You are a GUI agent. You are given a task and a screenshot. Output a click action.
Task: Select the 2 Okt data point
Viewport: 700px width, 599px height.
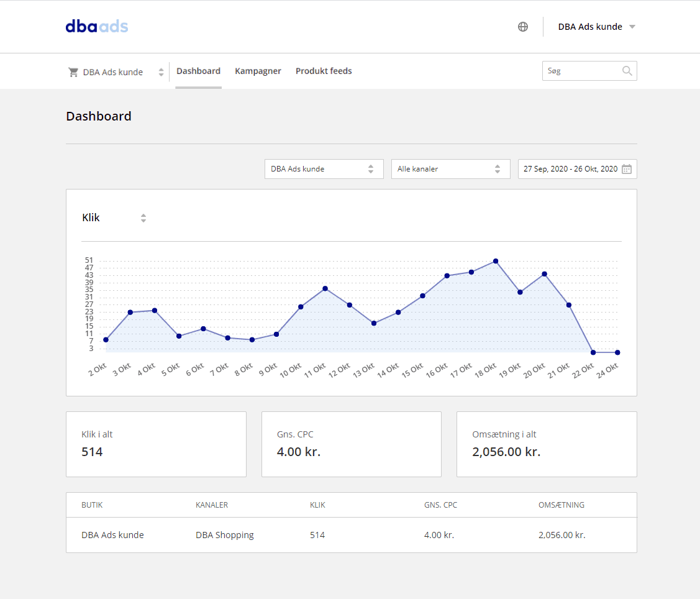pyautogui.click(x=106, y=340)
